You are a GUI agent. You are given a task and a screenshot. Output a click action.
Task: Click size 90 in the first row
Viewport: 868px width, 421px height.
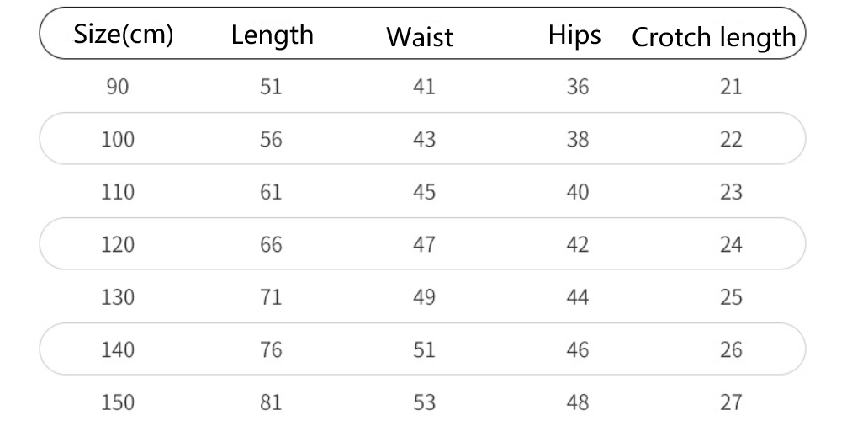point(118,87)
